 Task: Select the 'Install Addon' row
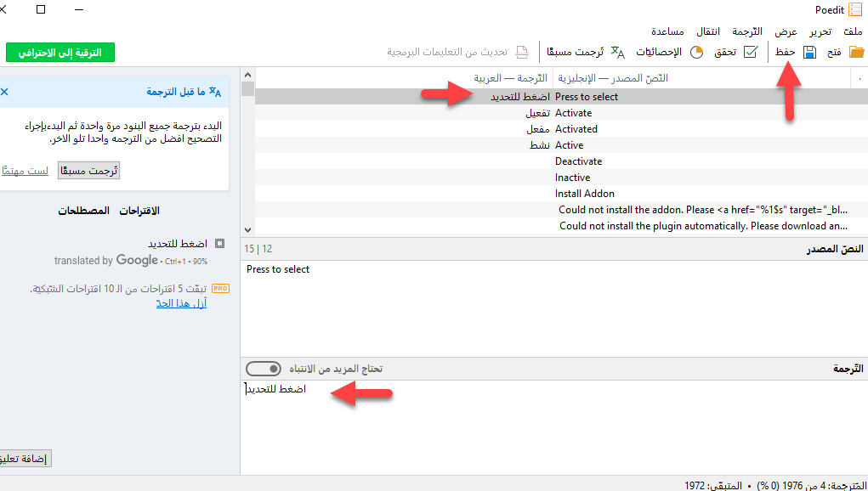tap(561, 194)
